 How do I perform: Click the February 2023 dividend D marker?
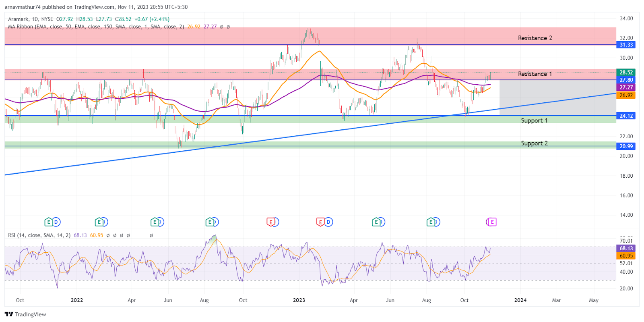(328, 222)
